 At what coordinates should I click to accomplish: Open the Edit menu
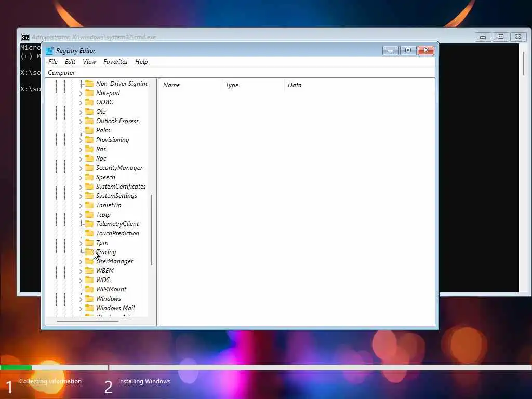pyautogui.click(x=70, y=62)
